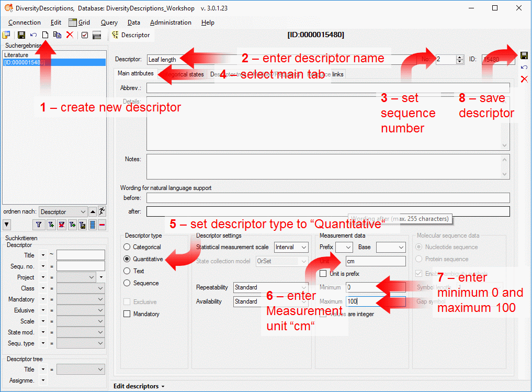
Task: Switch to the Main attributes tab
Action: [135, 73]
